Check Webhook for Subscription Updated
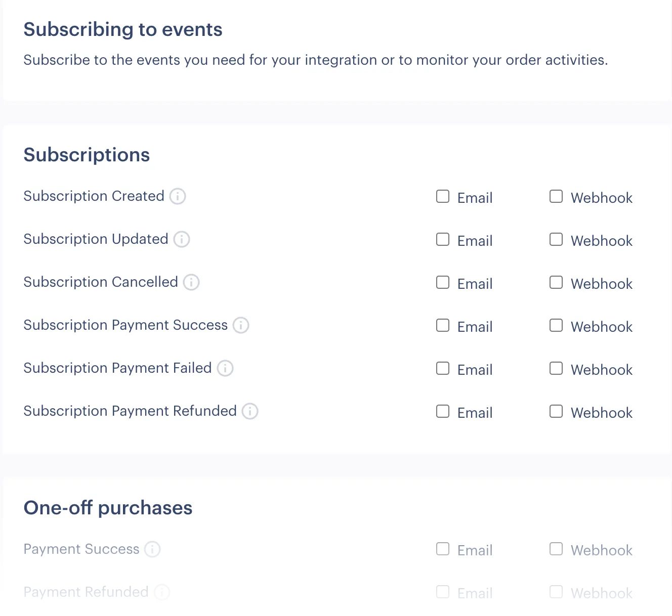This screenshot has height=616, width=672. pos(556,239)
